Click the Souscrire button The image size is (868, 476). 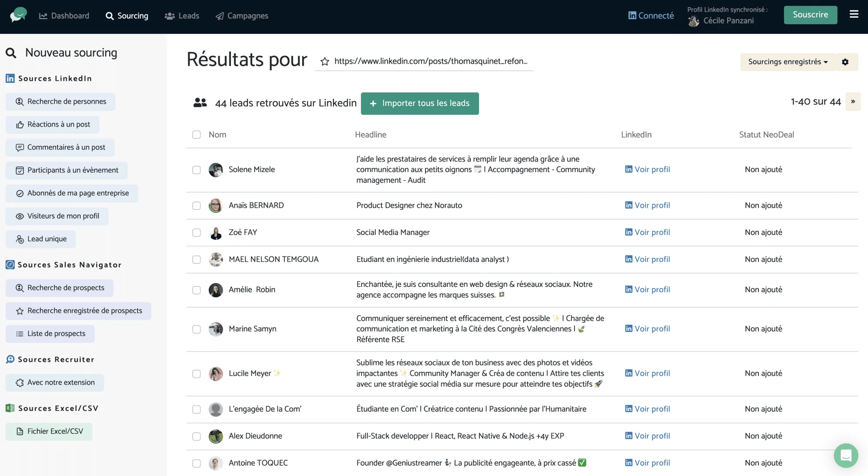(x=810, y=15)
